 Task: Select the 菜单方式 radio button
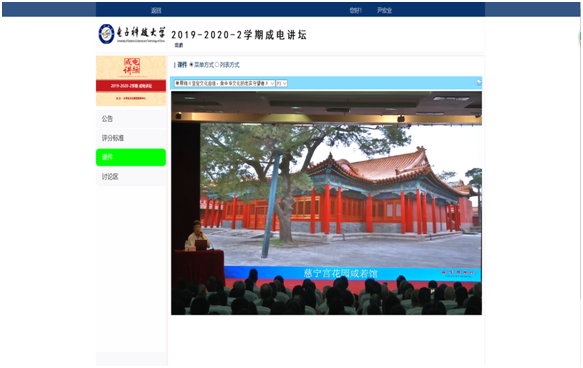(x=191, y=65)
